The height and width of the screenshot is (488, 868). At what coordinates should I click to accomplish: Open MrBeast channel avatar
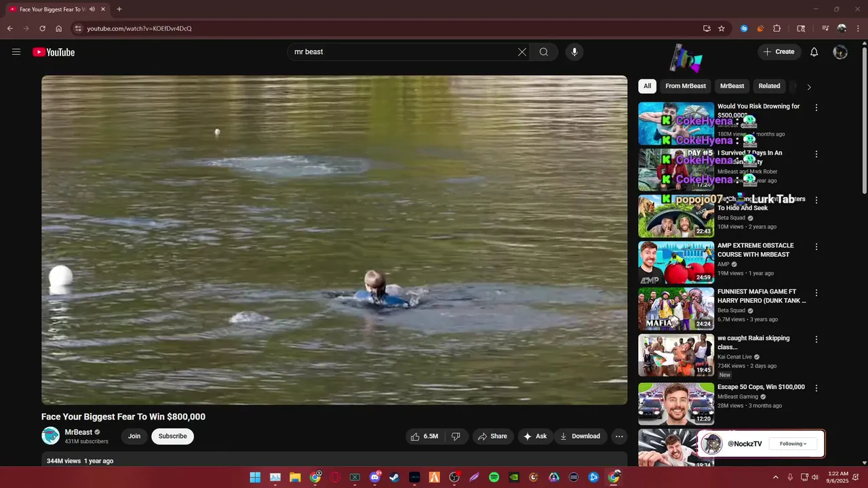tap(51, 436)
